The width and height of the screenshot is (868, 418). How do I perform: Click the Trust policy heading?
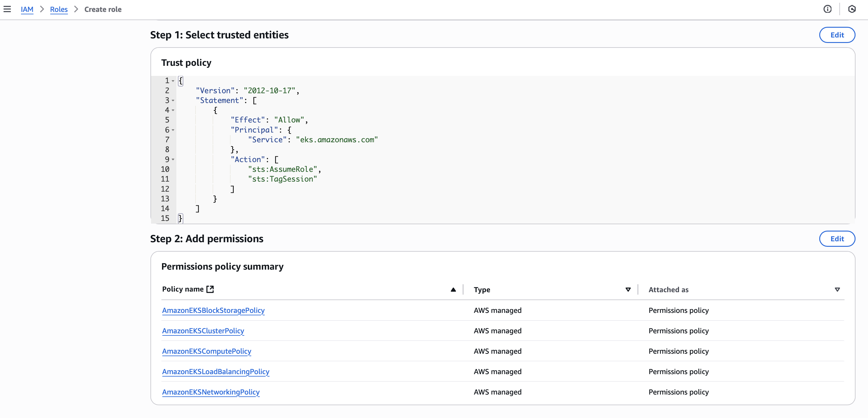[186, 63]
